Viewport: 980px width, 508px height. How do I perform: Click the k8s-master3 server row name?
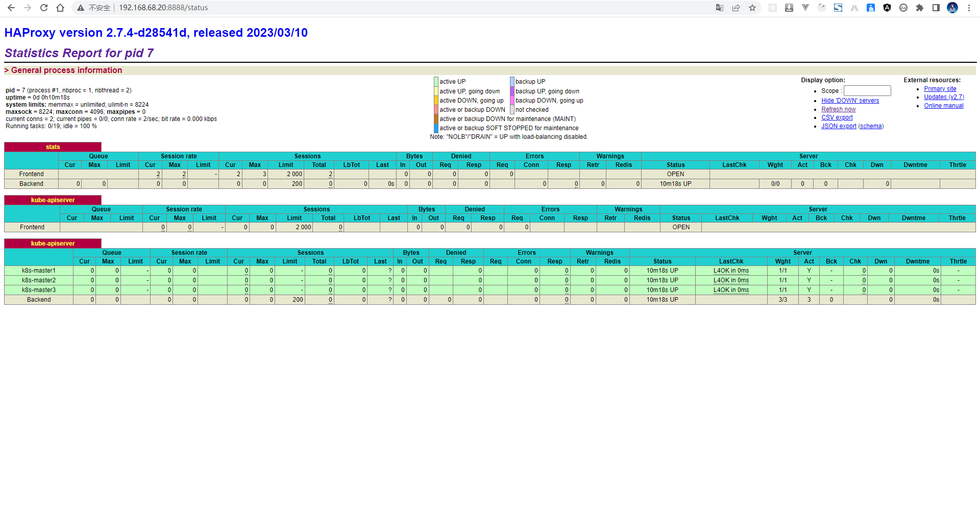tap(39, 290)
